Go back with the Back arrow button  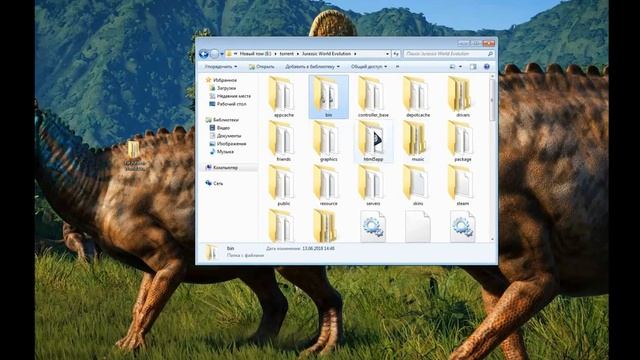tap(204, 54)
